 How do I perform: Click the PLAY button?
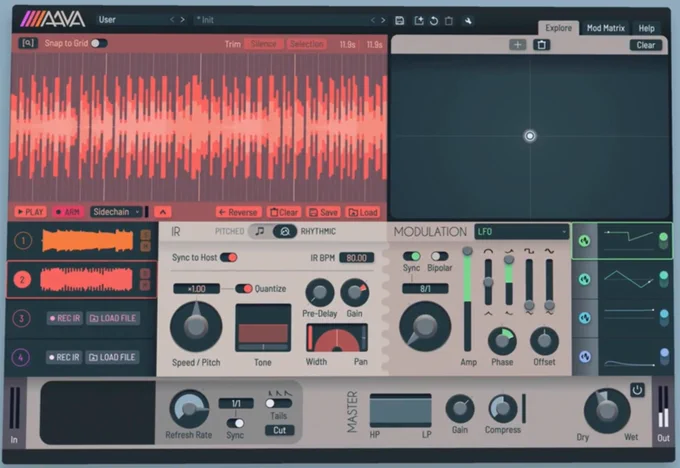coord(30,212)
